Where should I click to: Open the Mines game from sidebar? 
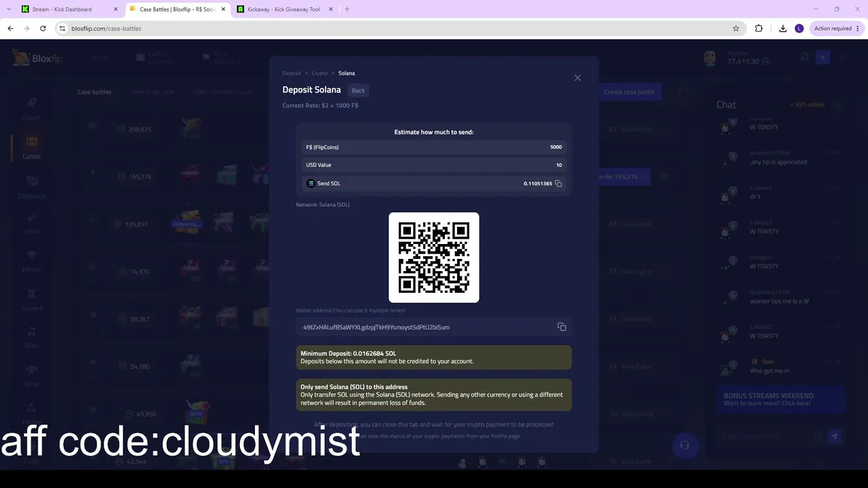point(31,261)
